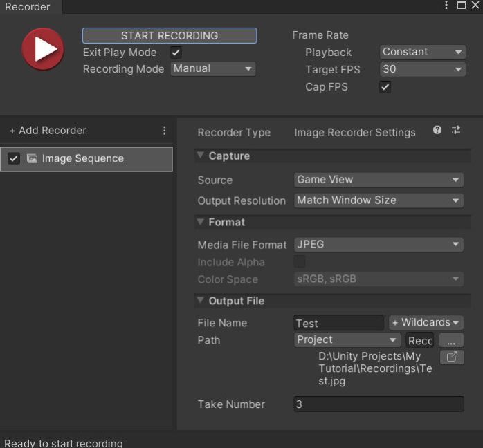Click the File Name field containing Test
Image resolution: width=483 pixels, height=448 pixels.
point(338,323)
